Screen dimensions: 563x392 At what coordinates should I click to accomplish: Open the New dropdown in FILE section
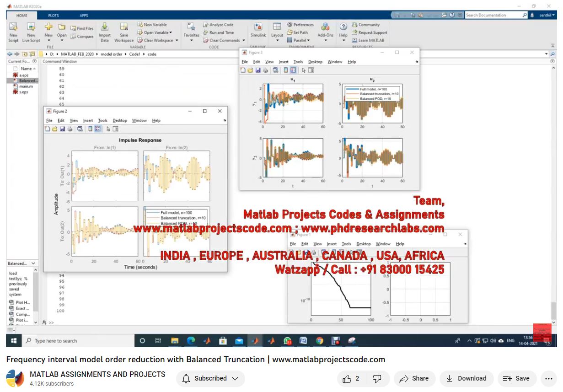click(48, 41)
